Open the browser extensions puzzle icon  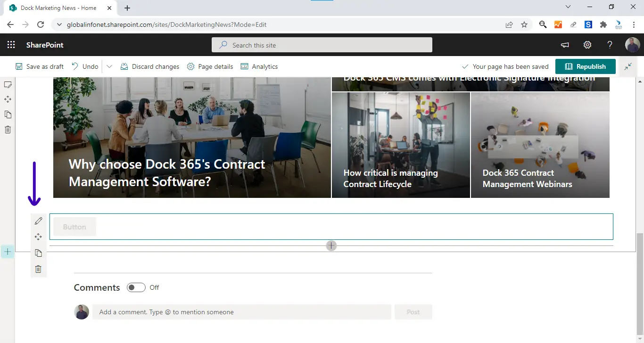(603, 24)
